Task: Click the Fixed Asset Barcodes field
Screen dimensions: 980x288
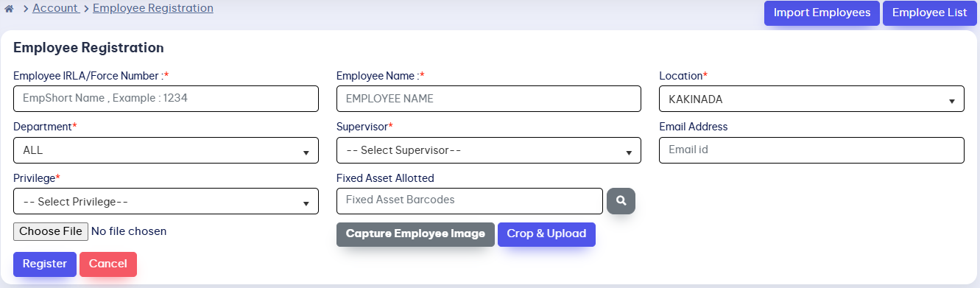Action: (x=470, y=200)
